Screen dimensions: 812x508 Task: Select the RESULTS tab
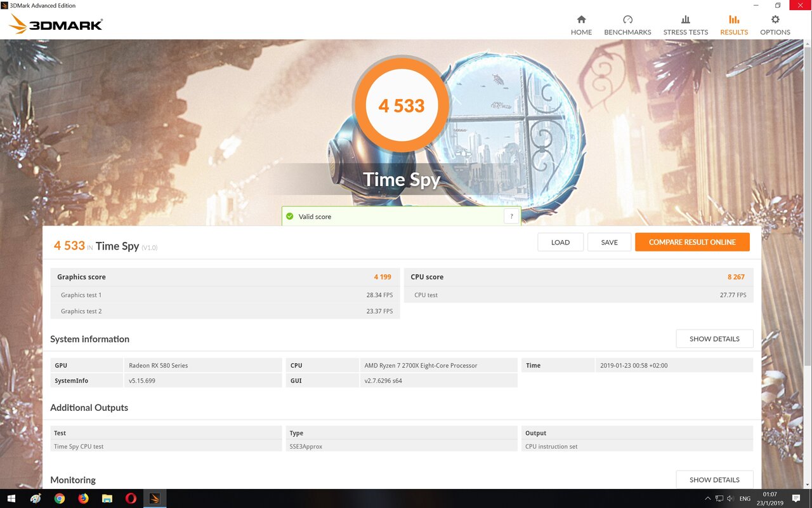point(734,25)
